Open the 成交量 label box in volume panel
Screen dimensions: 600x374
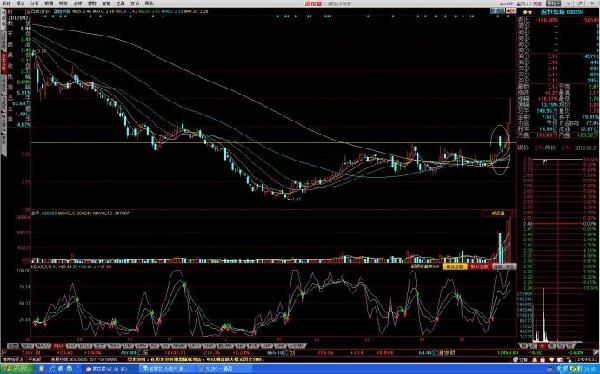[498, 213]
